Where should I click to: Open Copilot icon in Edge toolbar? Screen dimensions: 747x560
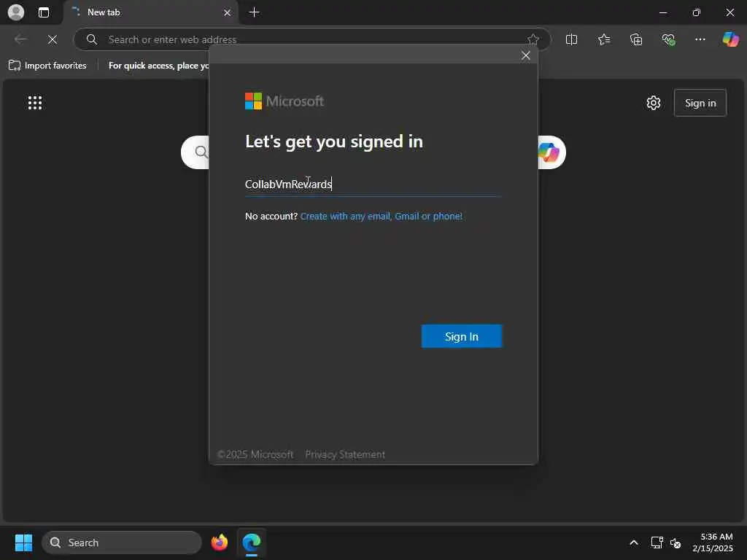[730, 39]
